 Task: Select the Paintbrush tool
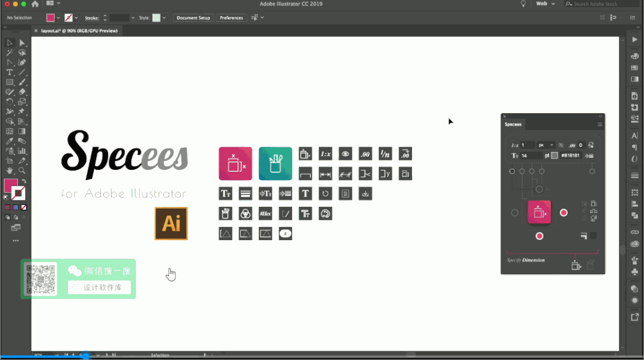pyautogui.click(x=22, y=82)
